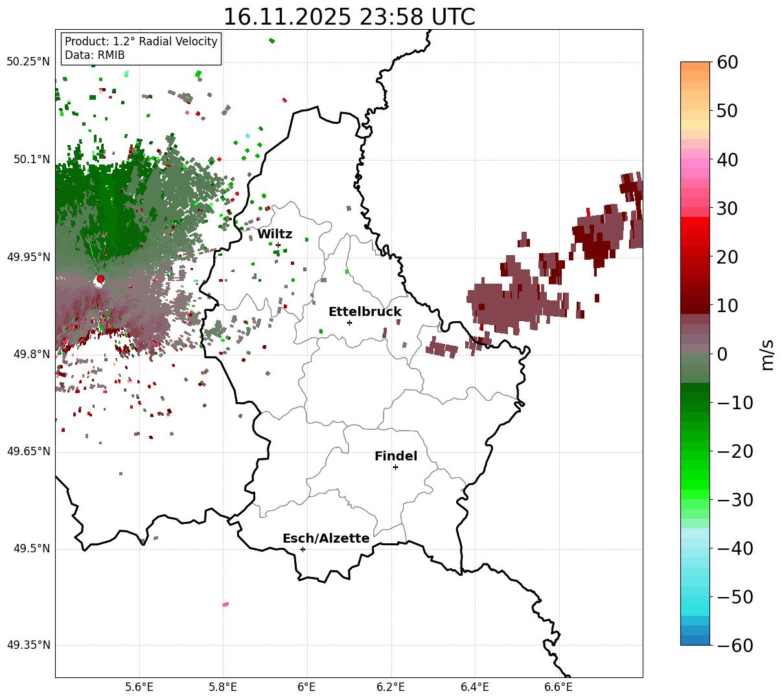782x700 pixels.
Task: Click the red radar site marker
Action: coord(100,279)
